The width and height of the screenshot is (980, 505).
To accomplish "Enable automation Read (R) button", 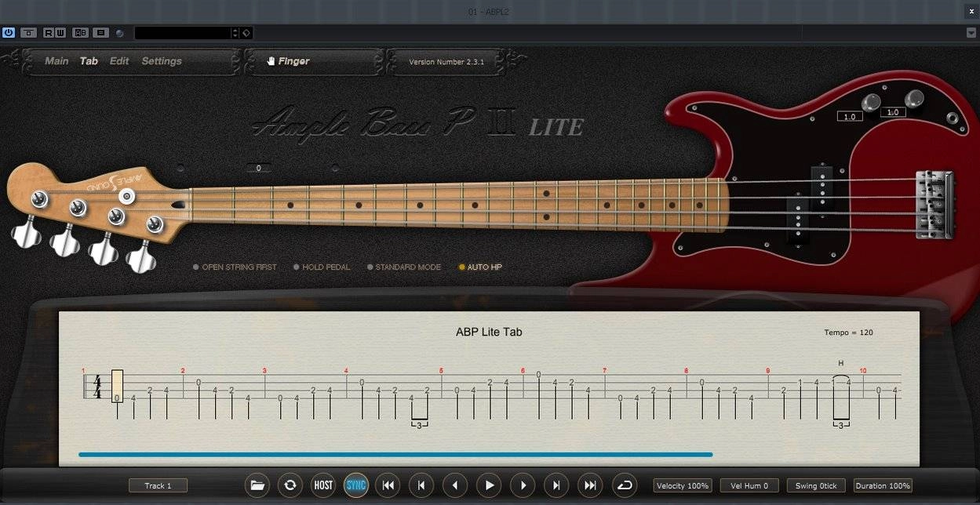I will [49, 33].
